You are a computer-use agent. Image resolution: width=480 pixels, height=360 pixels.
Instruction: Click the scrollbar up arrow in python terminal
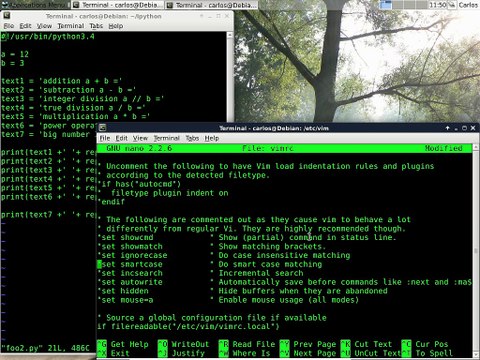[230, 35]
